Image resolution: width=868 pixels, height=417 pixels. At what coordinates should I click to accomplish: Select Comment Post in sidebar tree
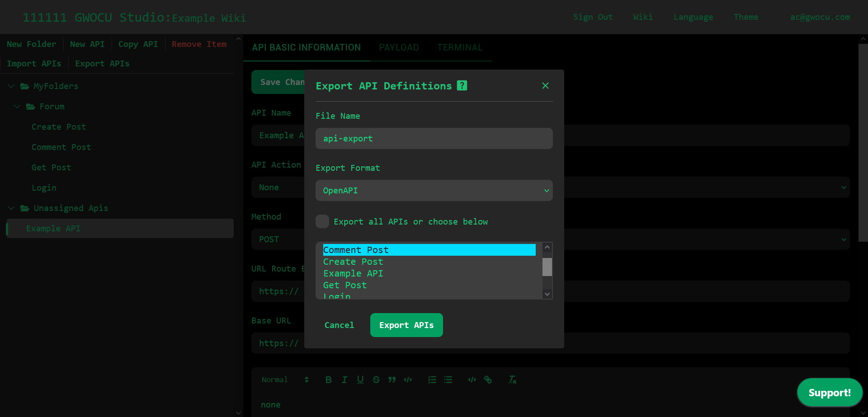[x=61, y=147]
